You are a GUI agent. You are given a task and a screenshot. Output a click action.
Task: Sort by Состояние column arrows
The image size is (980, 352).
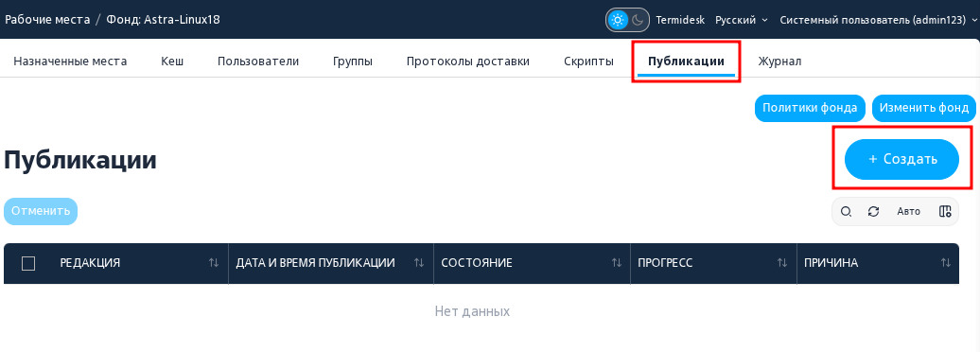[x=616, y=263]
